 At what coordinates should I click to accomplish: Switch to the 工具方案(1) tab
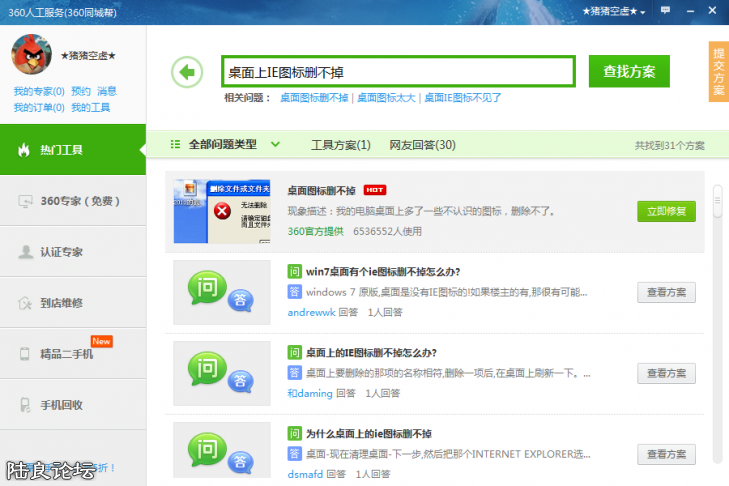point(341,145)
